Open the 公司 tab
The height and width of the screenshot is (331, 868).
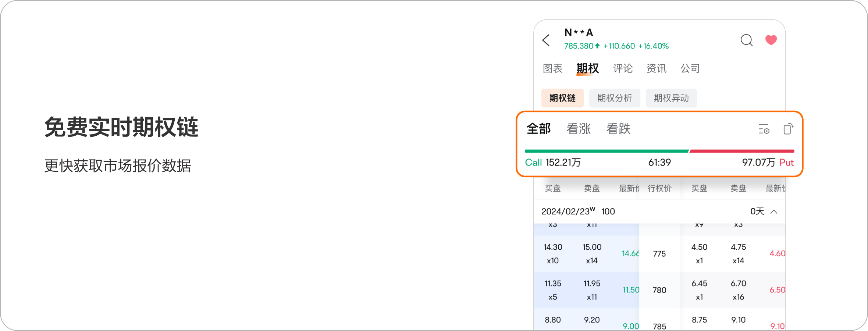[690, 68]
